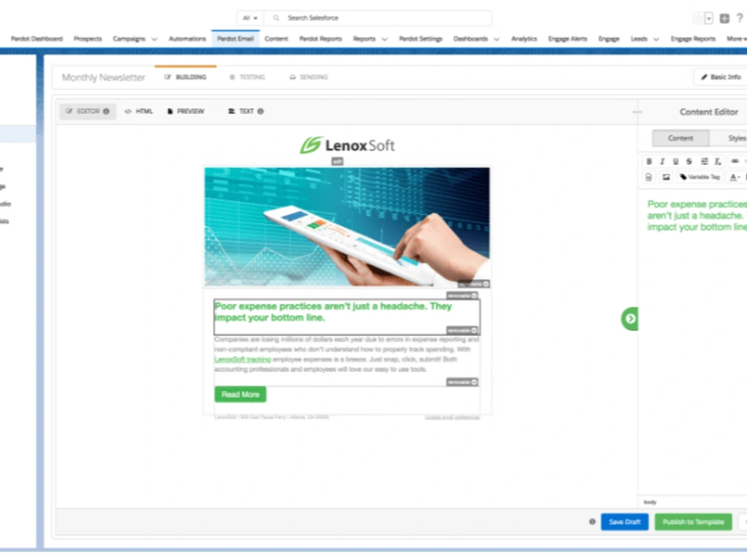Click the green Read More button
Viewport: 747px width, 560px height.
pyautogui.click(x=240, y=394)
